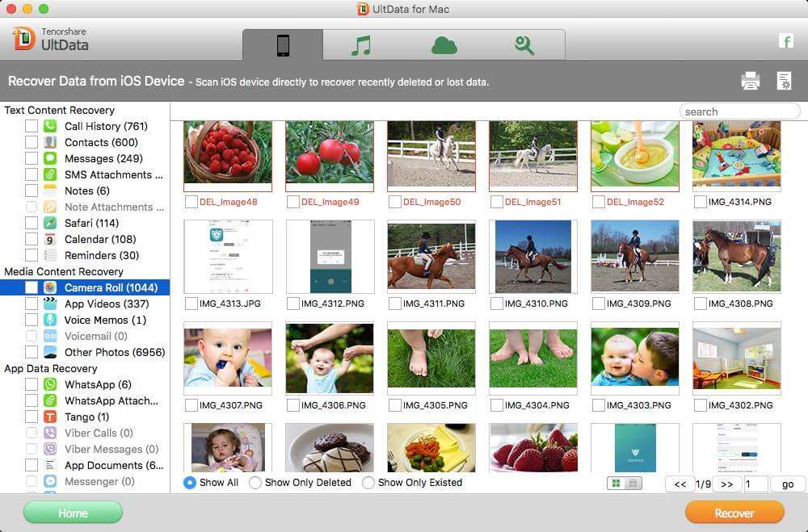This screenshot has height=532, width=808.
Task: Click the Call History phone icon
Action: (x=50, y=126)
